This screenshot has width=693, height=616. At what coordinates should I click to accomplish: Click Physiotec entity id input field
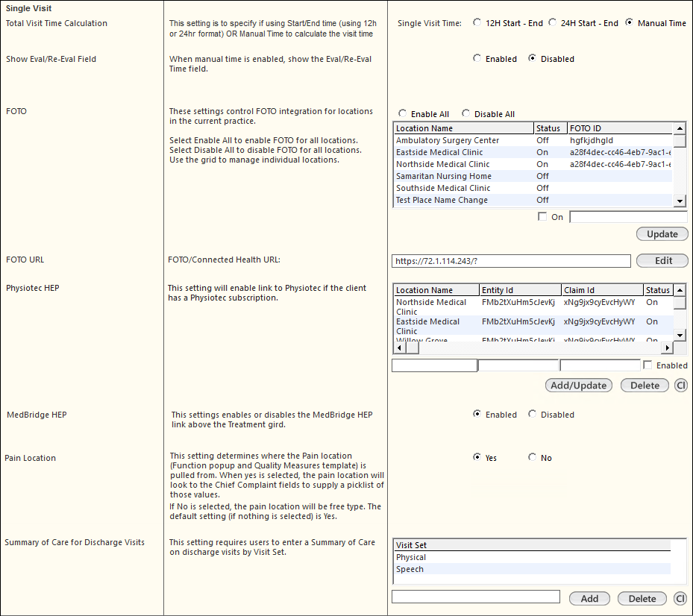[518, 365]
